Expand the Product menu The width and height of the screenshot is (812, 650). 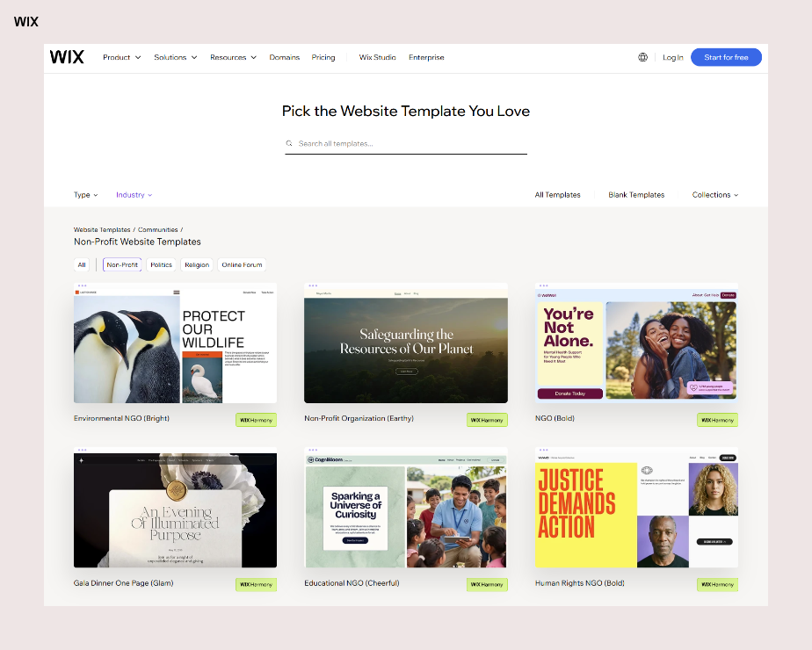(x=121, y=57)
